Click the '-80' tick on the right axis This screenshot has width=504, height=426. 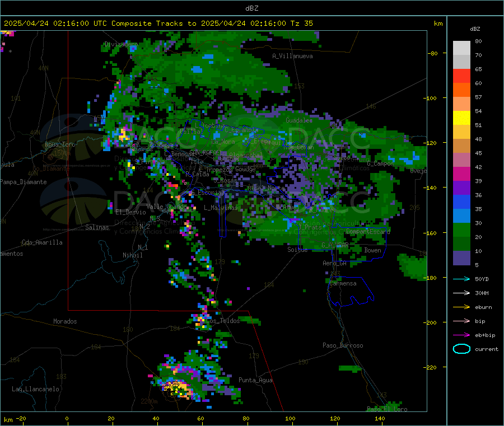pos(432,53)
